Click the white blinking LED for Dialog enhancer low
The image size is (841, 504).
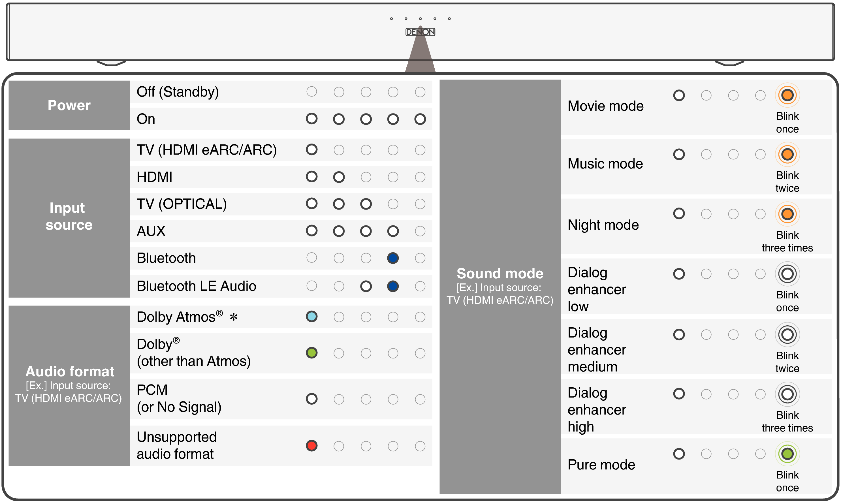click(x=787, y=274)
